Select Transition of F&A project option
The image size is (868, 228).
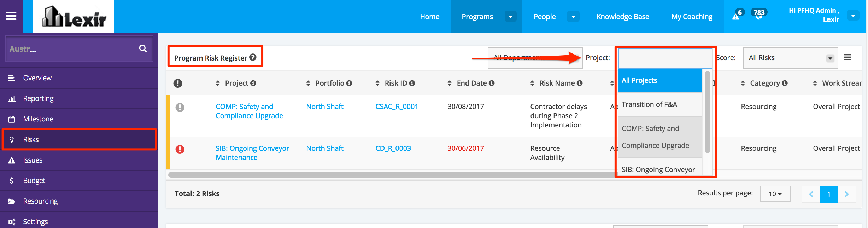660,104
